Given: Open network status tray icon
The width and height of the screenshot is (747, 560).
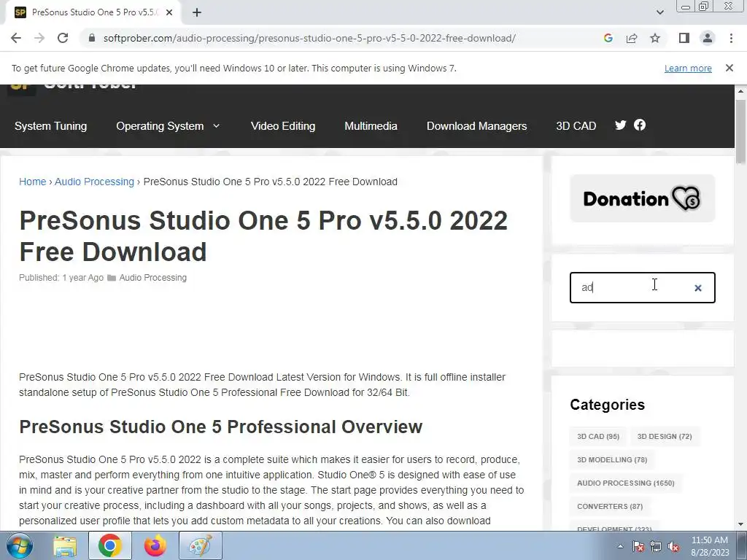Looking at the screenshot, I should 656,546.
